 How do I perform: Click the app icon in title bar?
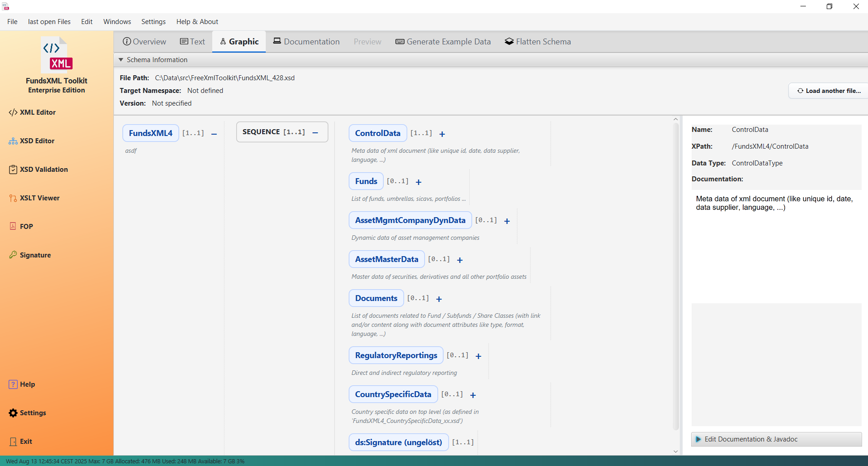(6, 6)
